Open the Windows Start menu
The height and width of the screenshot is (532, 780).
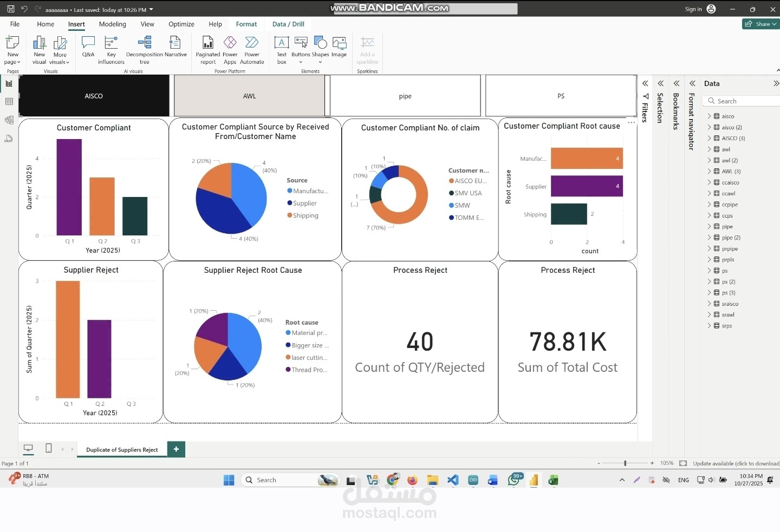click(229, 480)
